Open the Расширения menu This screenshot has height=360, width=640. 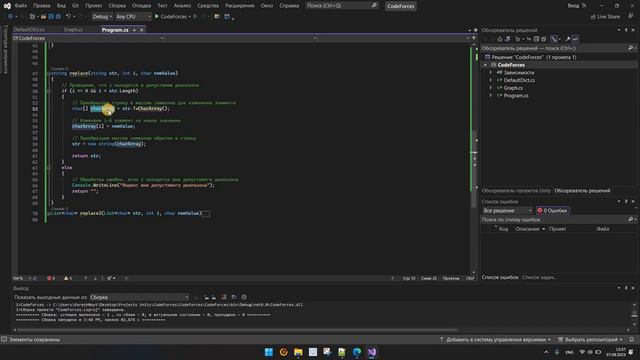[240, 6]
